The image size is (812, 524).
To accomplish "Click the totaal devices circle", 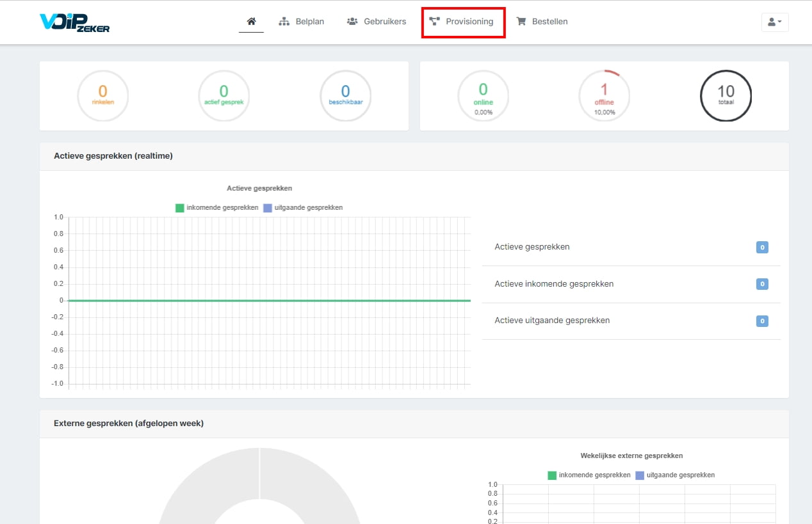I will [x=726, y=96].
